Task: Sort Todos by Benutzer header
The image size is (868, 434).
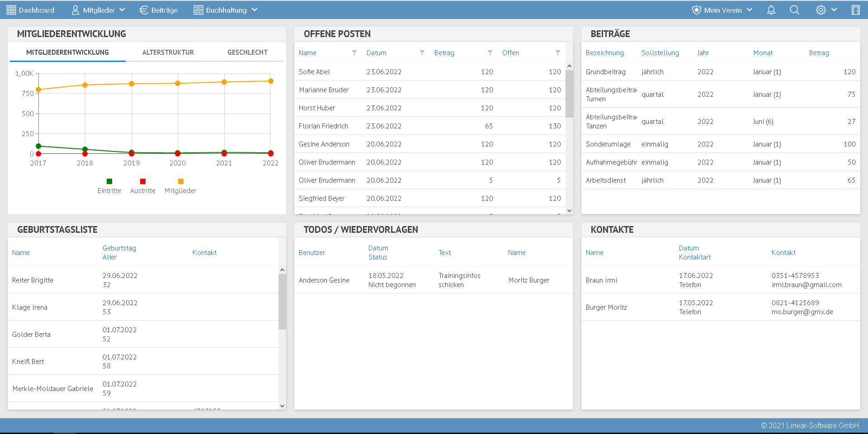Action: tap(311, 253)
